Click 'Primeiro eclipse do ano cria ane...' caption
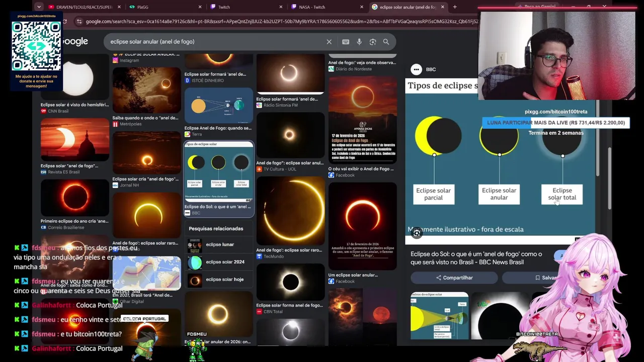Viewport: 644px width, 362px height. tap(74, 221)
